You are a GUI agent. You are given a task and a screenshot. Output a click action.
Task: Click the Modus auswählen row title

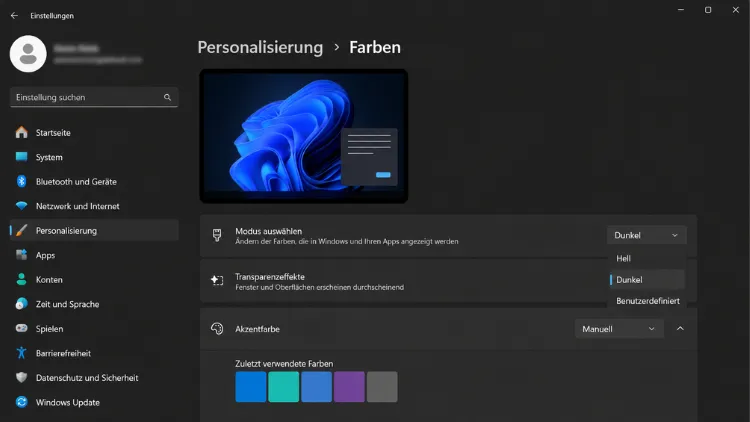coord(268,231)
